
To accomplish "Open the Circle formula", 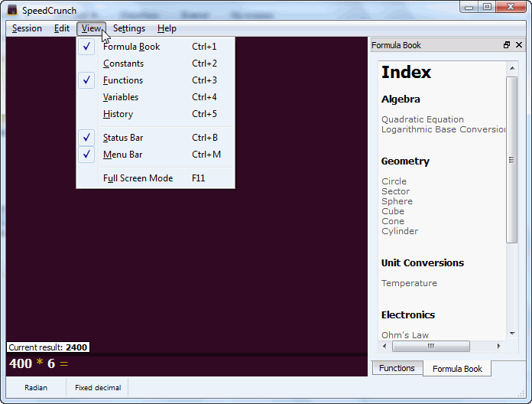I will (x=394, y=181).
